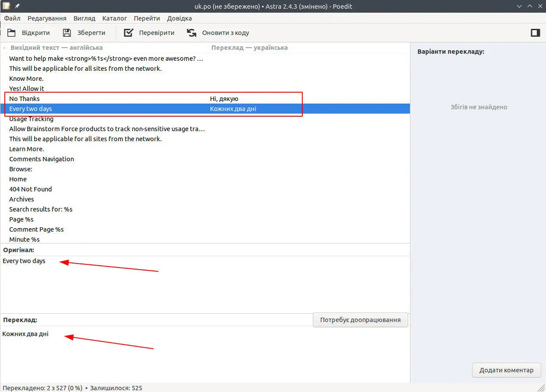
Task: Click the Перевірити toolbar label
Action: [x=157, y=33]
